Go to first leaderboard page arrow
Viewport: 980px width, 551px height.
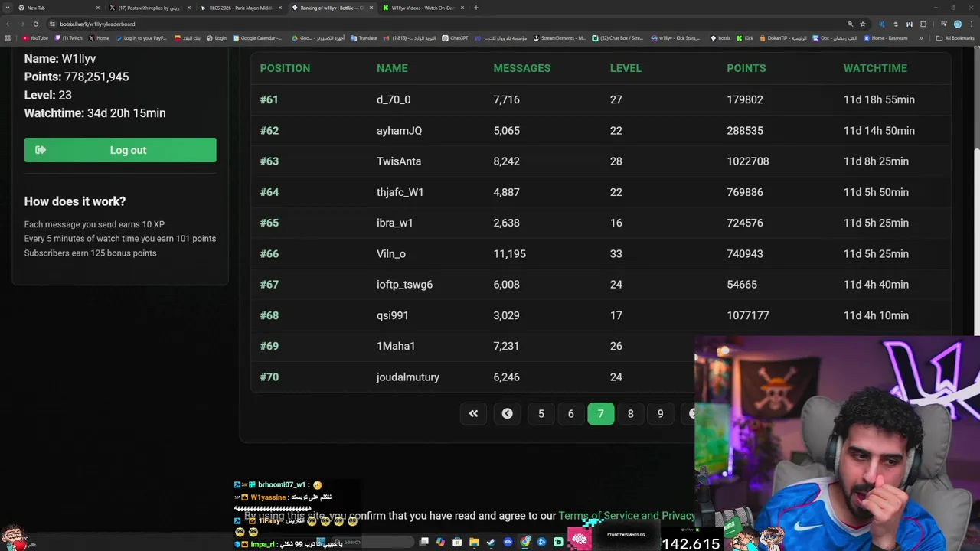(x=473, y=414)
